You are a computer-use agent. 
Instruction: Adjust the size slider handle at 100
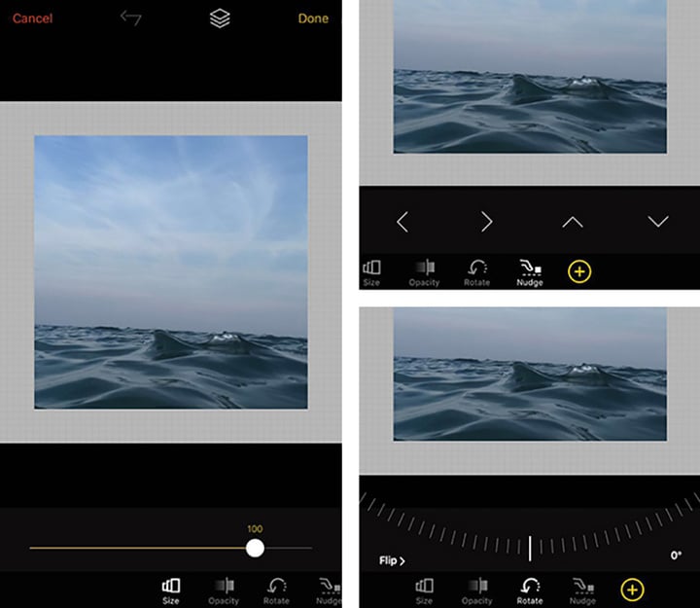(255, 548)
